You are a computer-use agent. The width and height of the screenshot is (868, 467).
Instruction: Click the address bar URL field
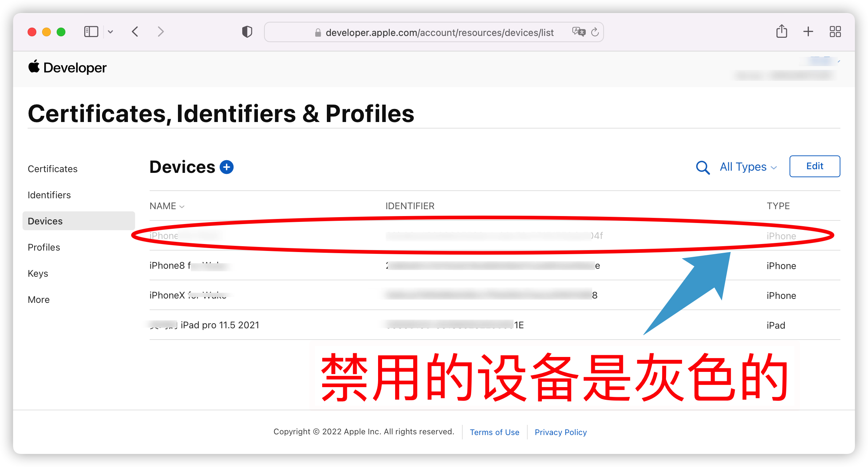pyautogui.click(x=434, y=32)
